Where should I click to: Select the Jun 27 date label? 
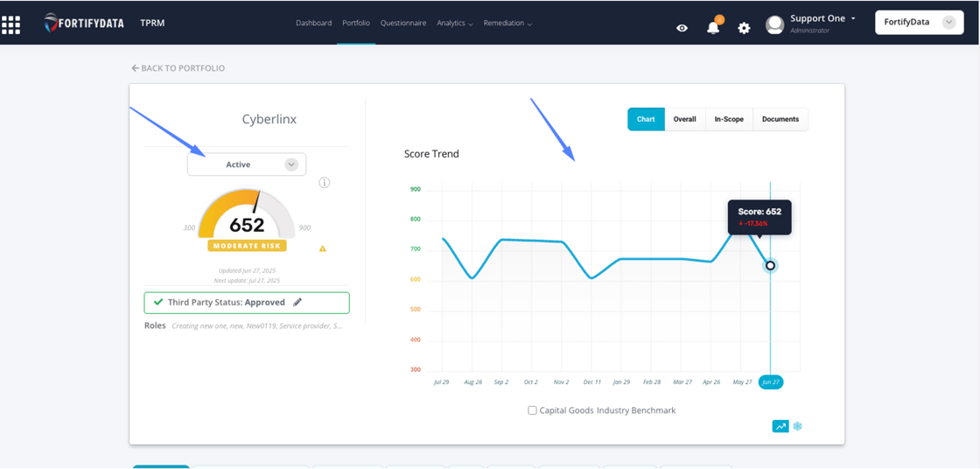pyautogui.click(x=771, y=382)
